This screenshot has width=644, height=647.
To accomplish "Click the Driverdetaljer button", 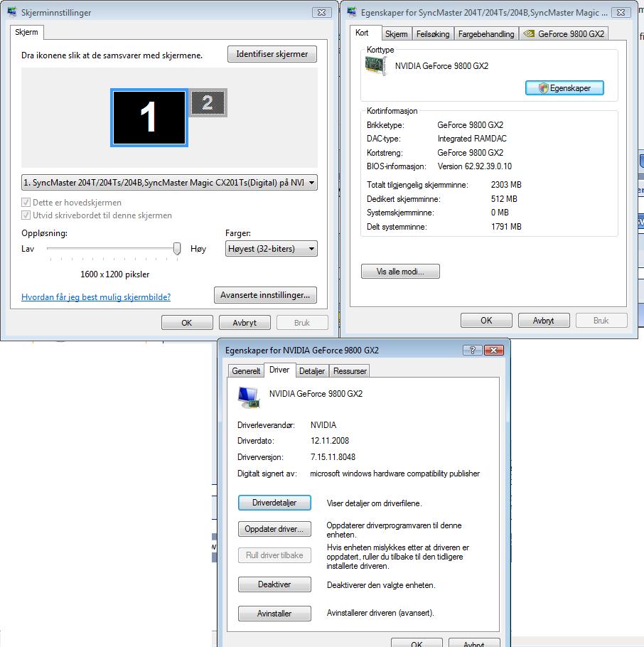I will (274, 503).
